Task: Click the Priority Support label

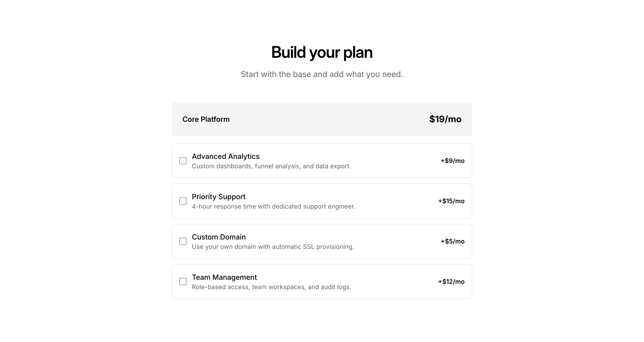Action: 218,197
